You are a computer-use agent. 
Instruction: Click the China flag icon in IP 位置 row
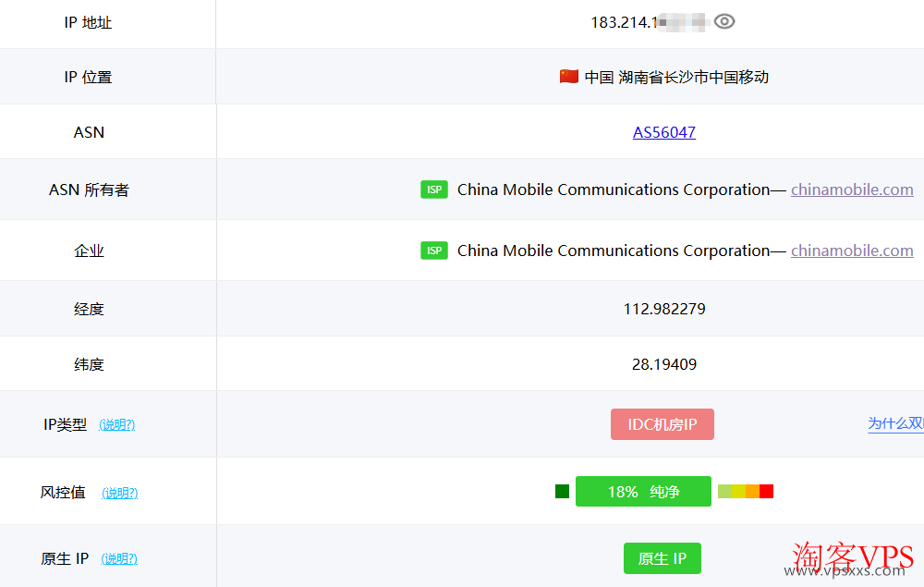click(569, 77)
